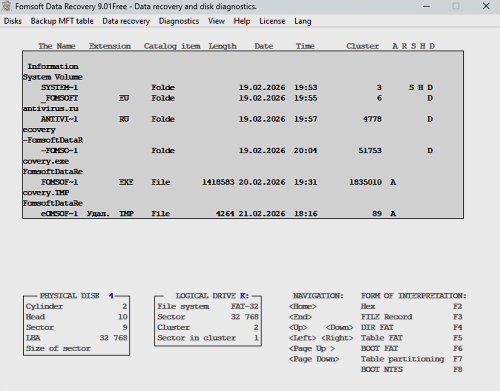Select the FOMSOF~1 EXE file entry

243,182
